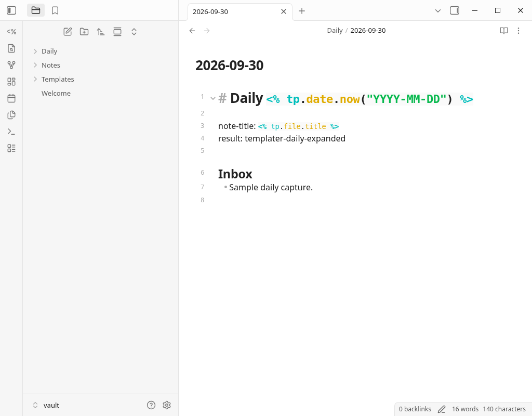The height and width of the screenshot is (416, 532).
Task: Open the tab list dropdown arrow
Action: [x=438, y=11]
